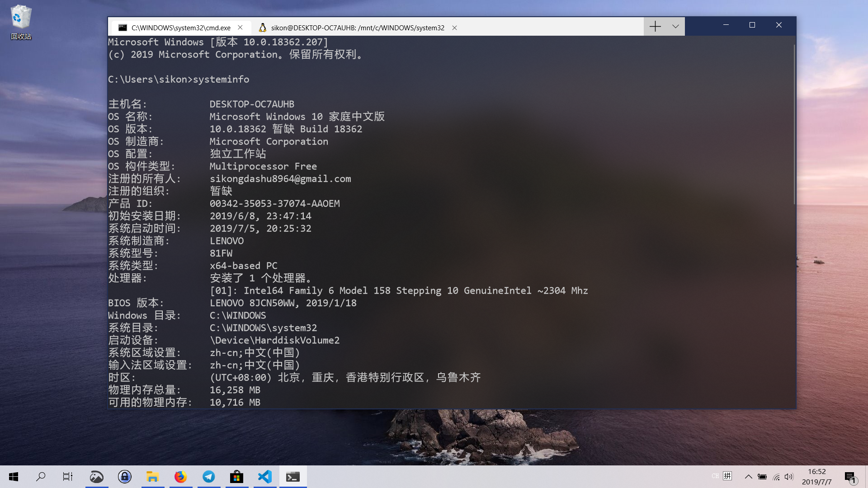Launch Visual Studio Code from taskbar
Image resolution: width=868 pixels, height=488 pixels.
click(x=265, y=477)
